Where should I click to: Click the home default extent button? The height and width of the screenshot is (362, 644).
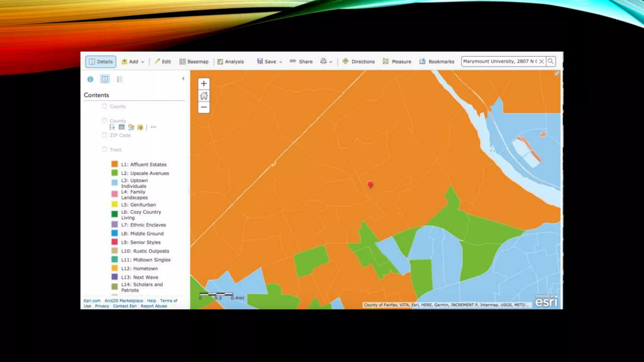204,96
